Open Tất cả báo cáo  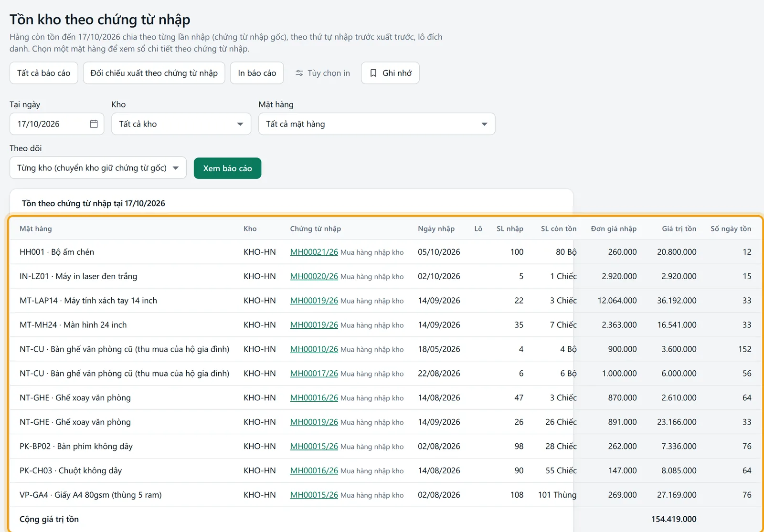tap(44, 73)
